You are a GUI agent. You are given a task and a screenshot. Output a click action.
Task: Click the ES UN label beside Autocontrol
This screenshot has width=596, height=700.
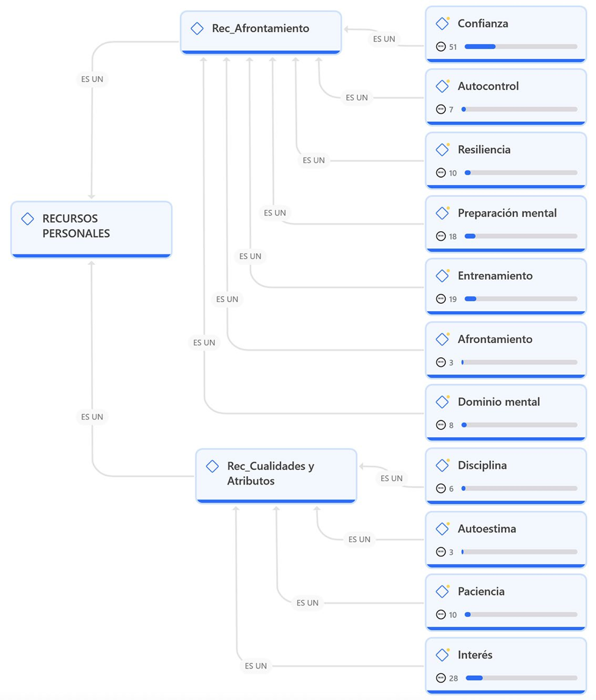356,98
